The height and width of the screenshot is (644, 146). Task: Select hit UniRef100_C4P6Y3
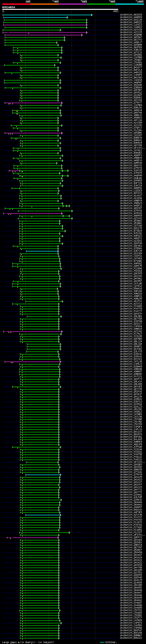click(131, 623)
